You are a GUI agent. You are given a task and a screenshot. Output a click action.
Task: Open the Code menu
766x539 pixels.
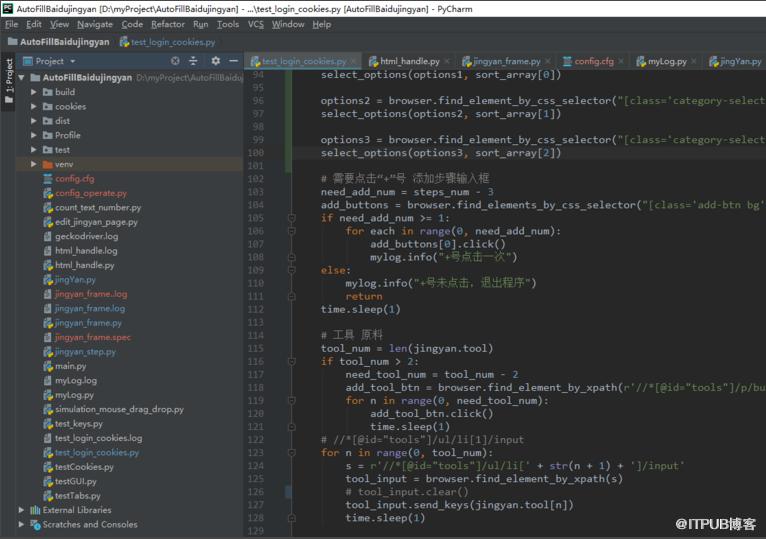click(132, 24)
